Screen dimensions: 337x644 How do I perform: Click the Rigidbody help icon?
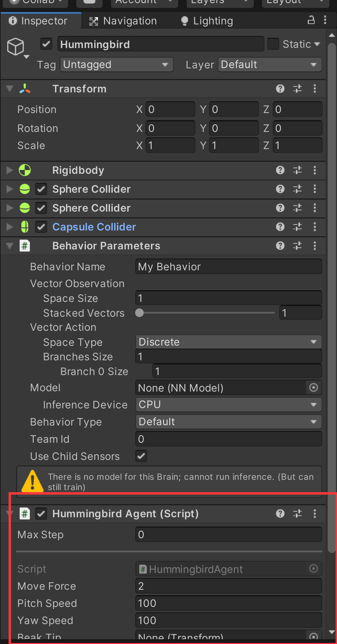point(280,170)
